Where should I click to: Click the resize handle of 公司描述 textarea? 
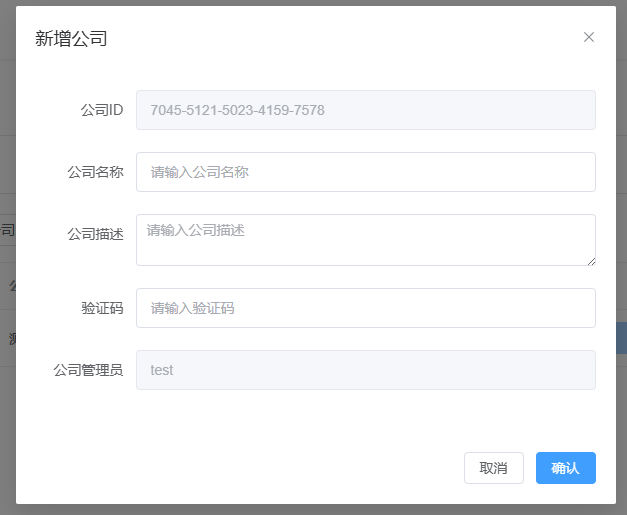point(590,260)
